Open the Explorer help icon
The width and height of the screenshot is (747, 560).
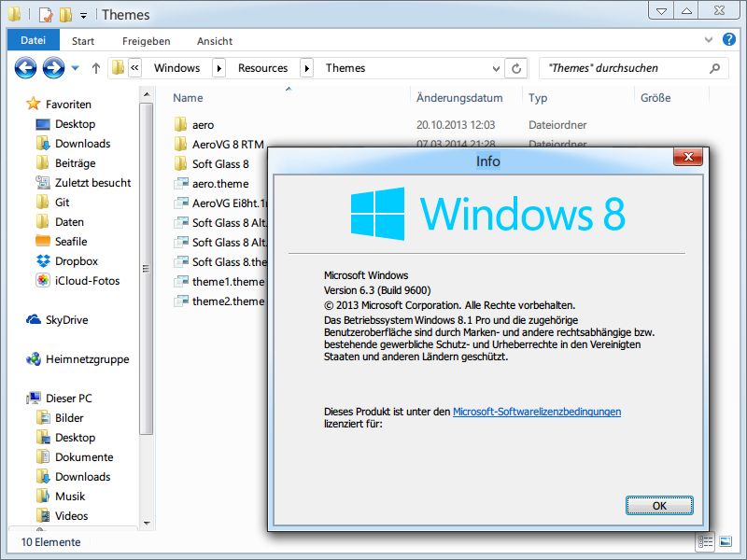pyautogui.click(x=729, y=40)
